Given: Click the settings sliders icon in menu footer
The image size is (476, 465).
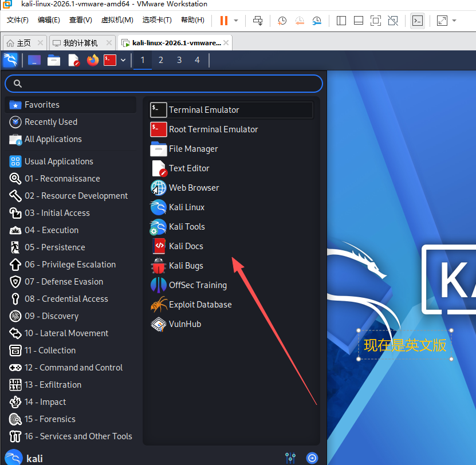Looking at the screenshot, I should coord(290,458).
